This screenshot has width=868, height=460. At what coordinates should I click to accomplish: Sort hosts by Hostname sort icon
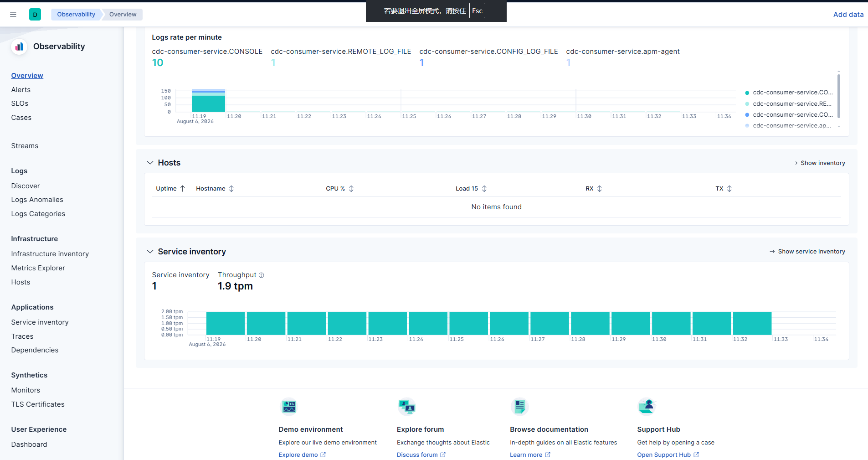point(231,189)
